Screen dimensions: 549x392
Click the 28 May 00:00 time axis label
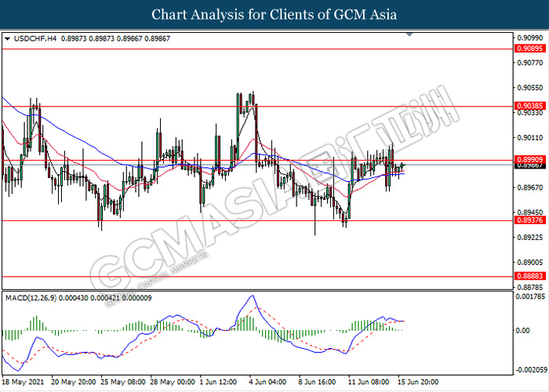click(x=173, y=382)
